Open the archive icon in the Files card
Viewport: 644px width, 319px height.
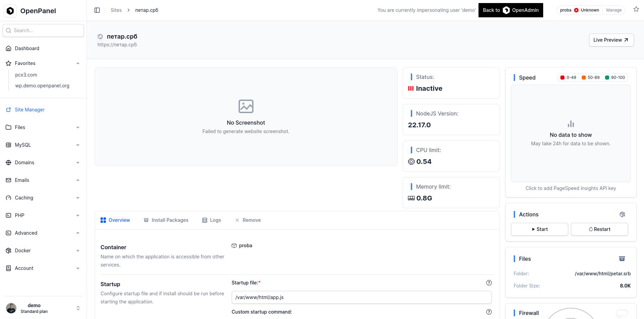point(622,259)
